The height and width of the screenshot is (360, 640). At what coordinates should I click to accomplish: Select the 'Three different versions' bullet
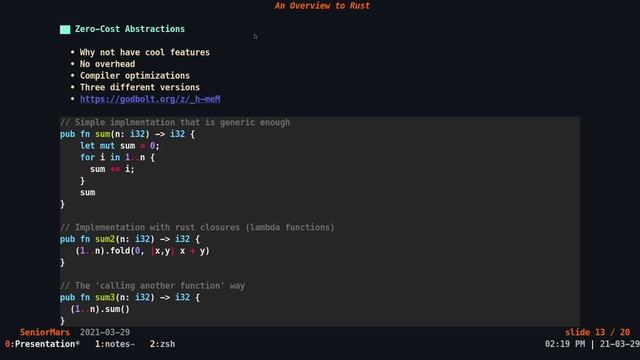(140, 87)
